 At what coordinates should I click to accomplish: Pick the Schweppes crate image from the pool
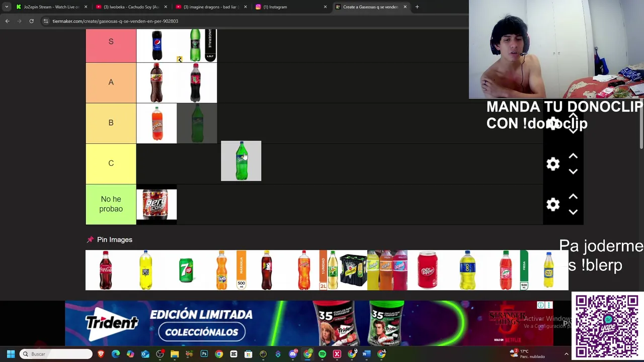coord(347,270)
